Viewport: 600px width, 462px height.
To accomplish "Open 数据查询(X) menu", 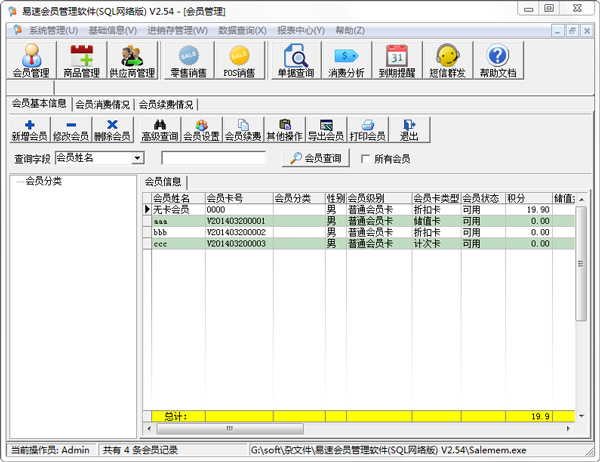I will click(x=242, y=30).
